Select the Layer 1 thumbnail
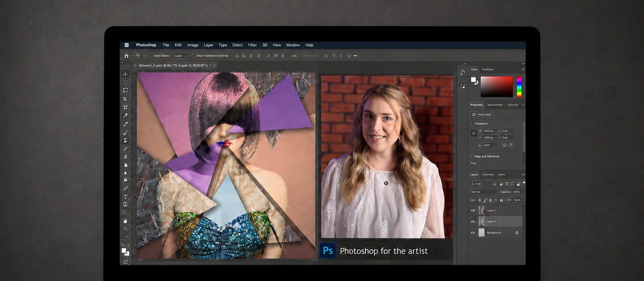The width and height of the screenshot is (644, 281). point(481,210)
